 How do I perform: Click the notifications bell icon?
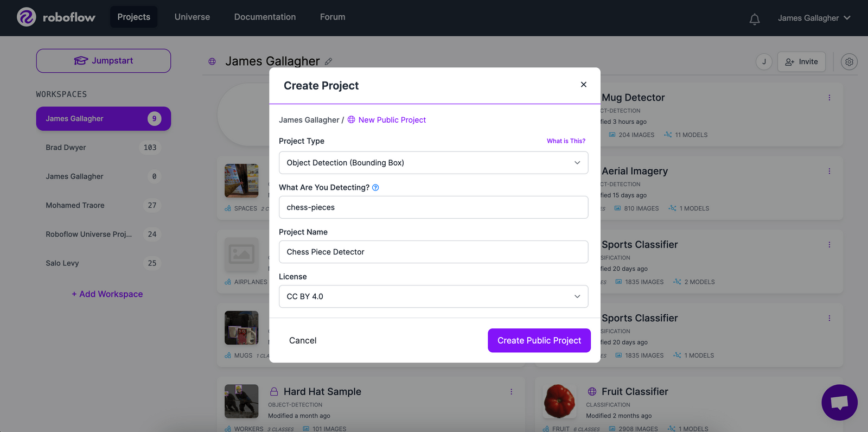(x=754, y=19)
